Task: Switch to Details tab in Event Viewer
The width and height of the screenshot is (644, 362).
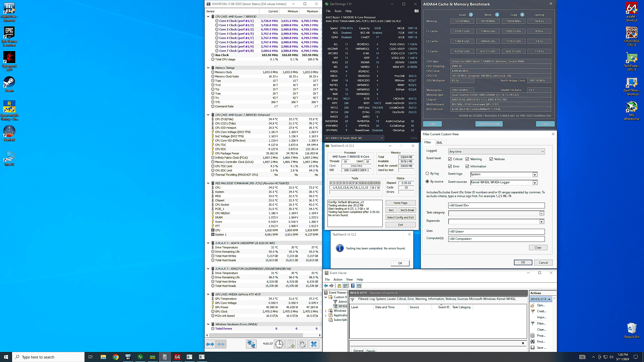Action: [x=371, y=351]
